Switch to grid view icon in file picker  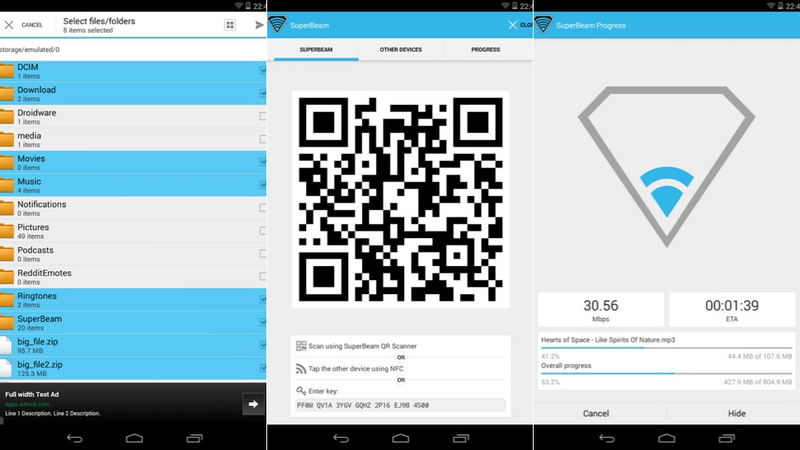click(230, 25)
